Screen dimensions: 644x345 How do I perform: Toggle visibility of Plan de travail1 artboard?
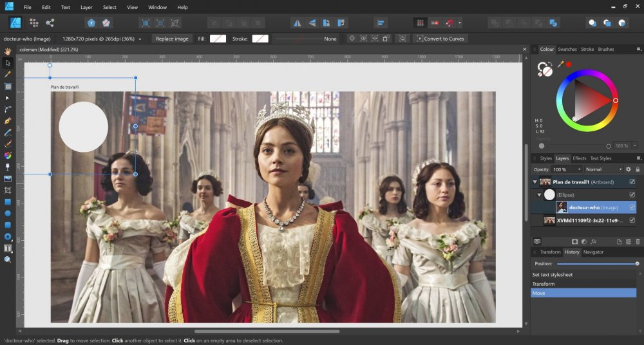632,182
